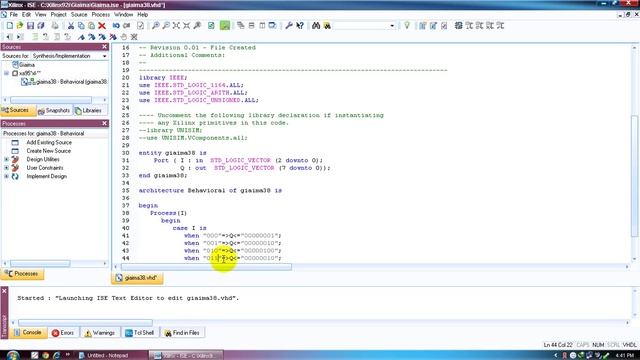
Task: Click Create New Source process
Action: pos(49,151)
